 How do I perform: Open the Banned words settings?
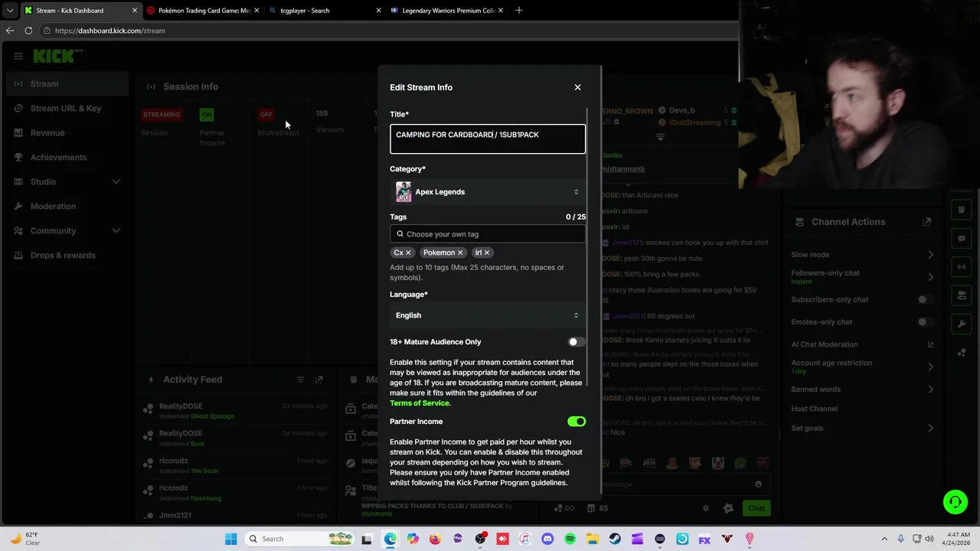(x=862, y=390)
